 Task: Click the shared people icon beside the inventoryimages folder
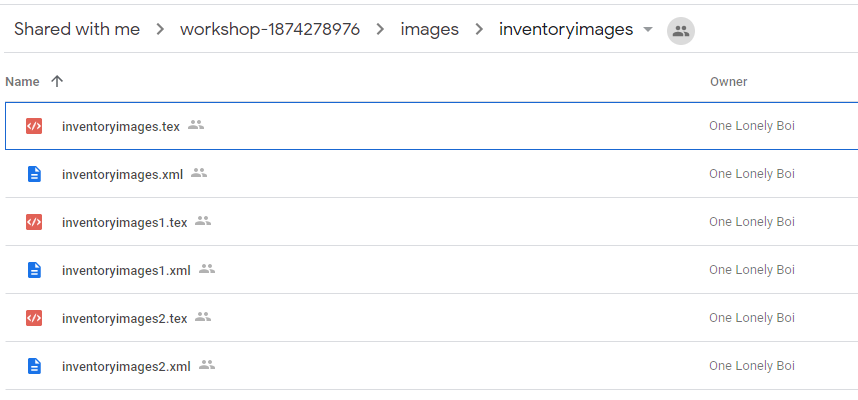coord(681,30)
